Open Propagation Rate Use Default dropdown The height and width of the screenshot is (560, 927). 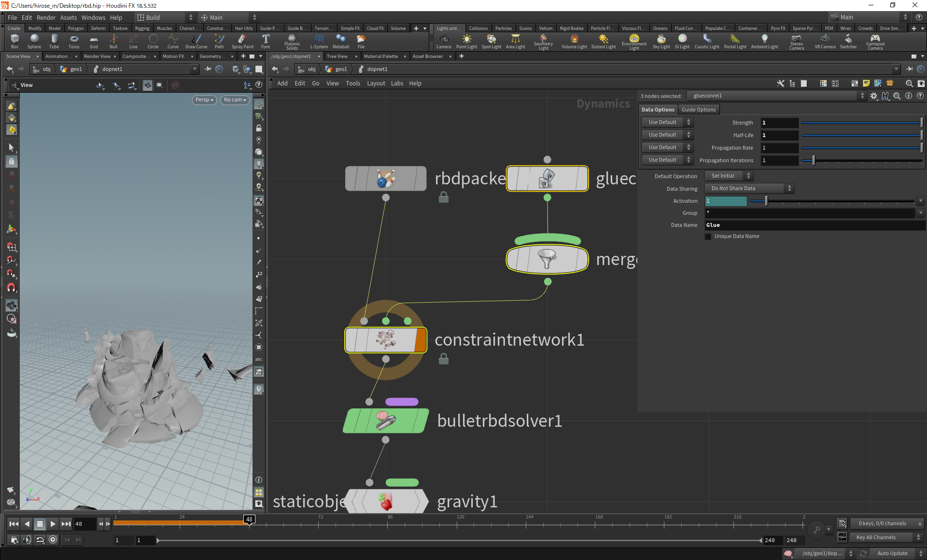point(667,148)
